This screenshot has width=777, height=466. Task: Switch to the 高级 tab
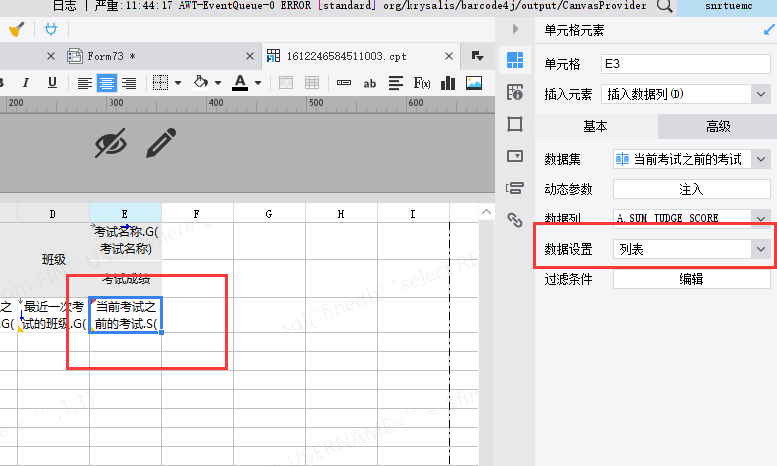point(718,126)
